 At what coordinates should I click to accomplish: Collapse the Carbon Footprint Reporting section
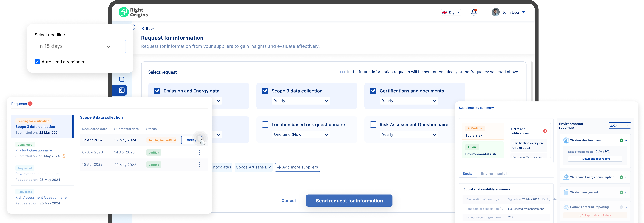626,207
